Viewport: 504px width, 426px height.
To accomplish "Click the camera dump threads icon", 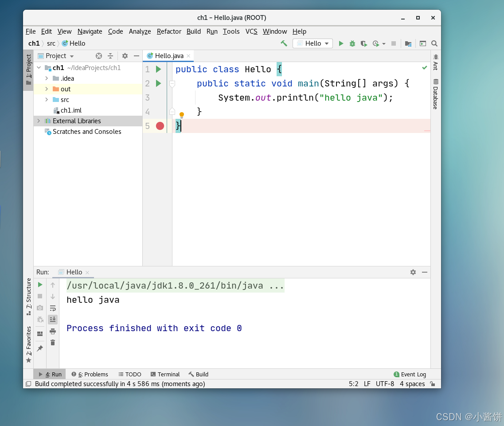I will coord(40,308).
